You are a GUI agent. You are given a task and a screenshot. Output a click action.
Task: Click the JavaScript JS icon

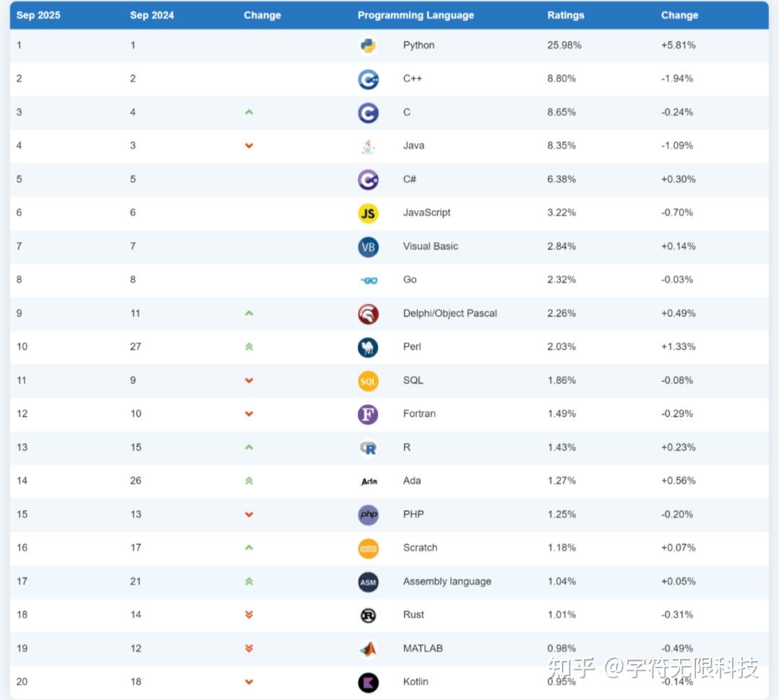pos(368,213)
